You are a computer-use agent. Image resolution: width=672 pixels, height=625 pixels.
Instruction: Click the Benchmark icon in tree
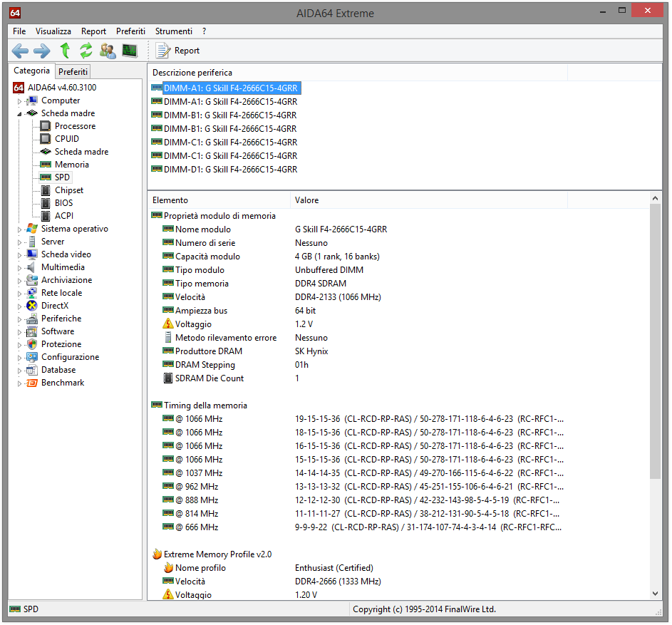tap(32, 383)
